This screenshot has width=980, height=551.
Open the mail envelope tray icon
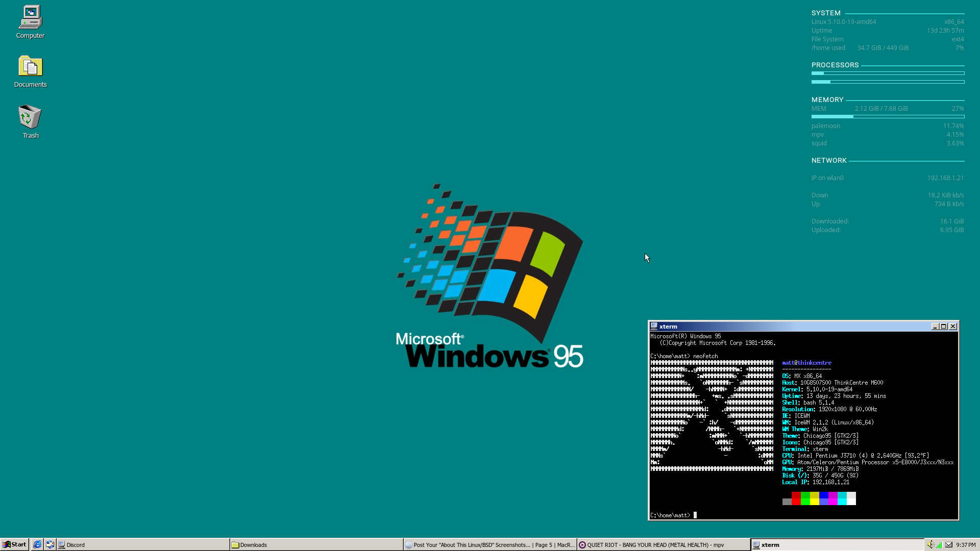pyautogui.click(x=949, y=544)
